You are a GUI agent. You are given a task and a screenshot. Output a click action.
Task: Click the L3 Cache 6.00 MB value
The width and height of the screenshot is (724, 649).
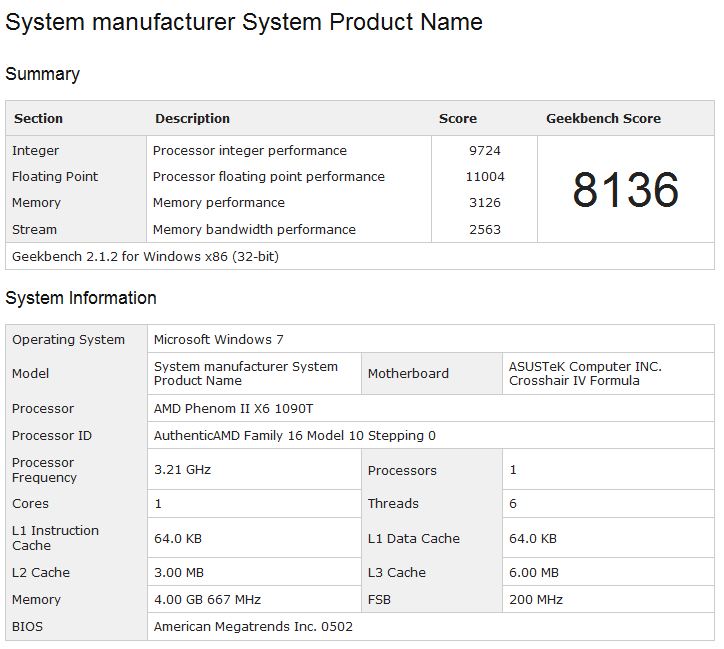pyautogui.click(x=533, y=573)
